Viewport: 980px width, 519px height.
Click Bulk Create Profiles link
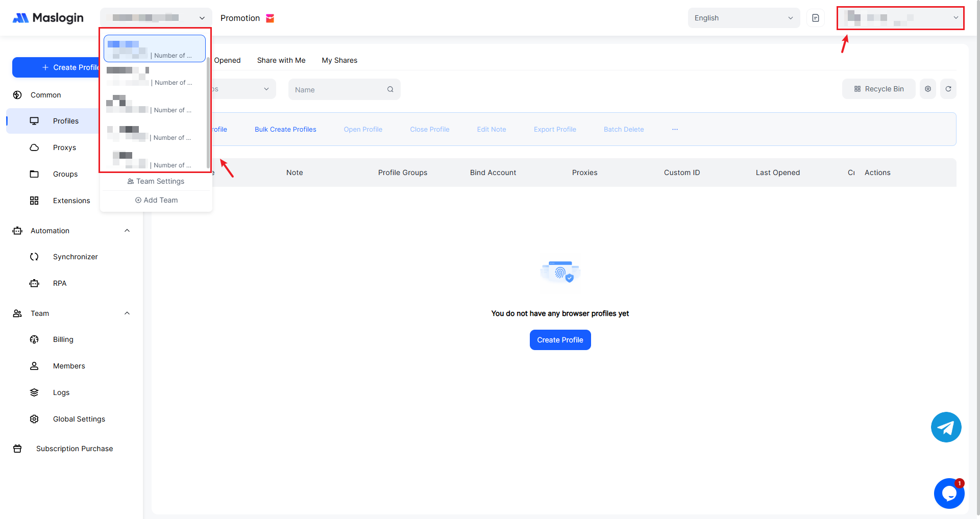pos(285,130)
